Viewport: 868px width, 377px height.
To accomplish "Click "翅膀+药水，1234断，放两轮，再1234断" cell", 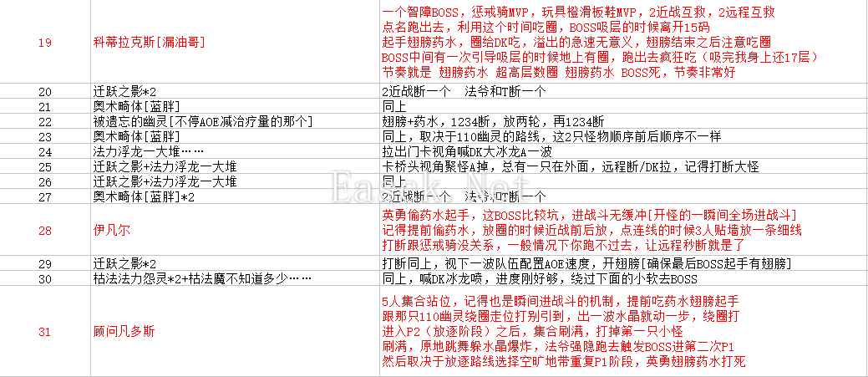I will coord(493,122).
